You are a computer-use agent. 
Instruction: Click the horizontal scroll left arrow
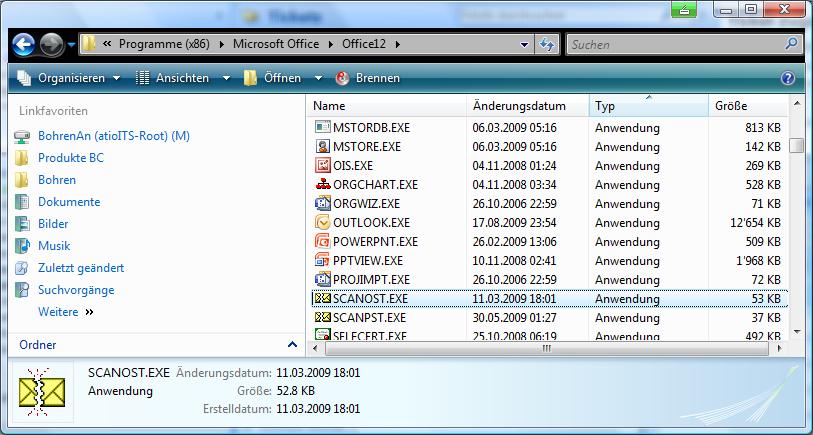pyautogui.click(x=315, y=349)
